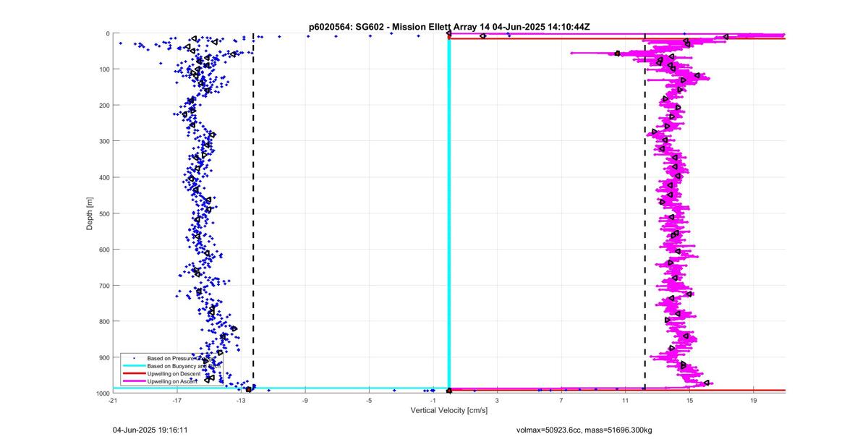
Task: Click depth tick label 400
Action: click(104, 177)
